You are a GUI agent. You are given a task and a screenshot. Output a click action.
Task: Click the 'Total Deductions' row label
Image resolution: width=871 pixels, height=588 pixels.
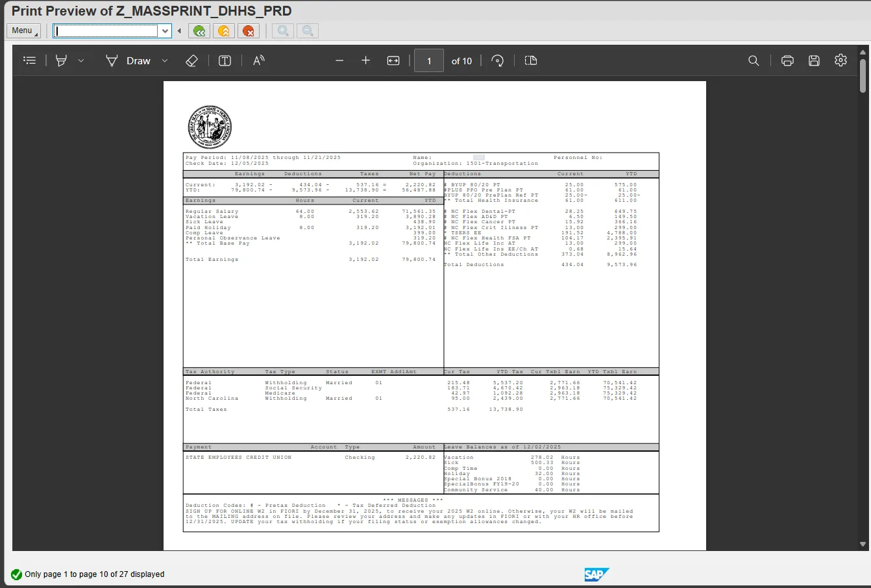(x=474, y=265)
